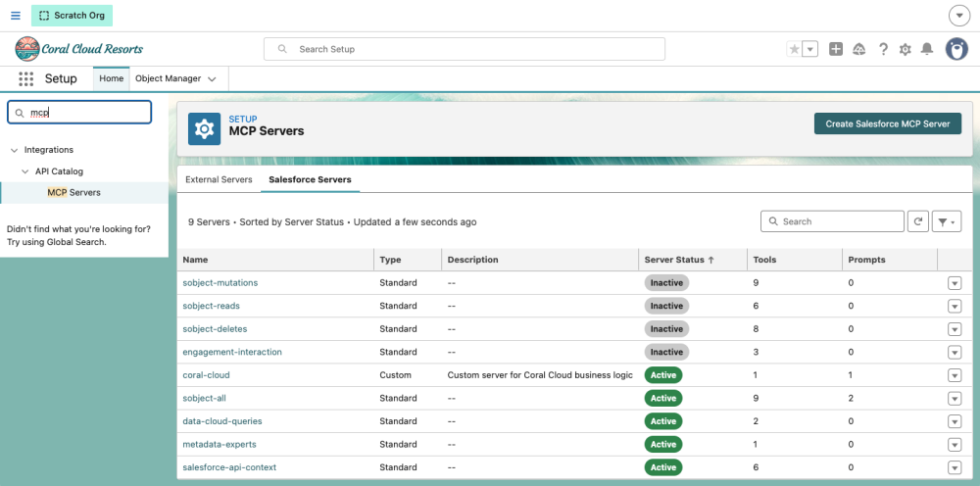980x486 pixels.
Task: Open the coral-cloud server link
Action: pos(206,375)
